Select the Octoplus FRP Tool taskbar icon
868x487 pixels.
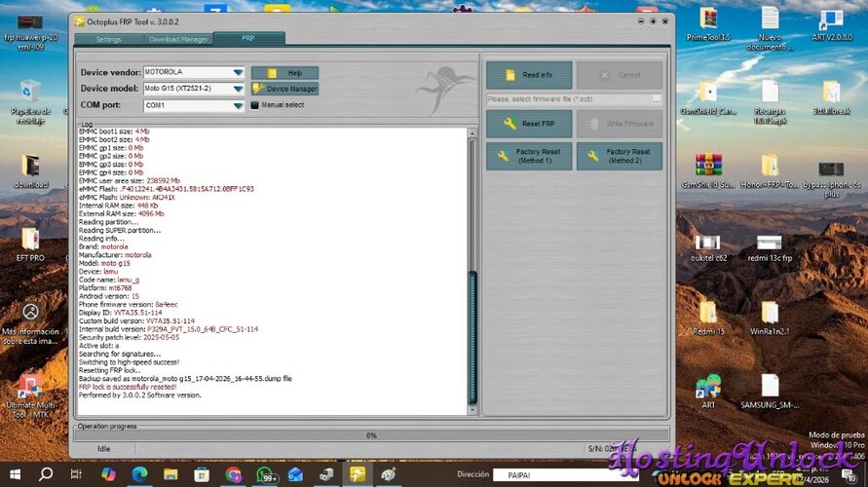point(358,474)
